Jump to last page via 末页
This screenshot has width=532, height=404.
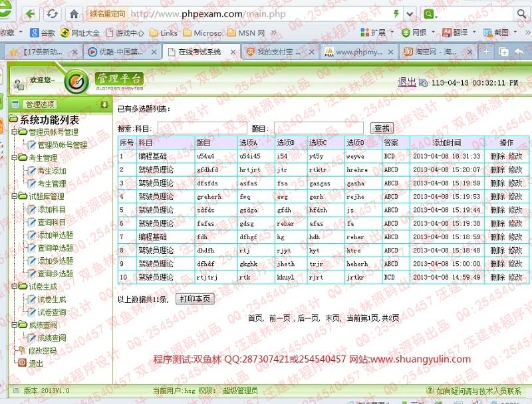(332, 318)
